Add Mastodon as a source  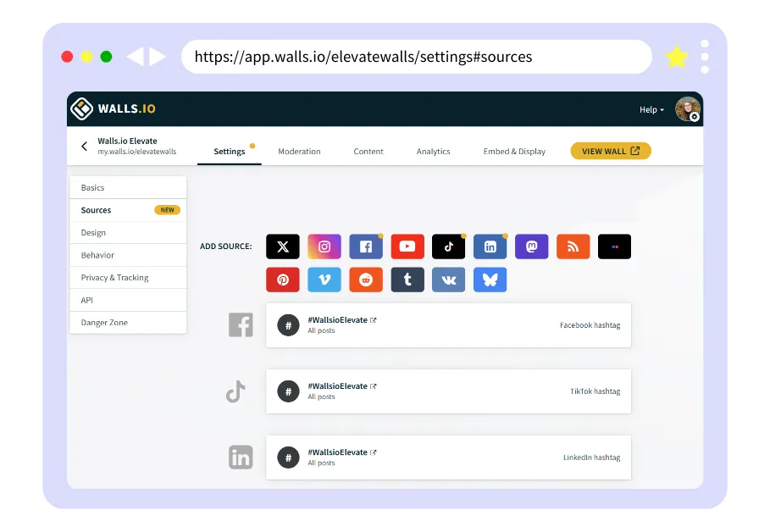click(x=531, y=247)
